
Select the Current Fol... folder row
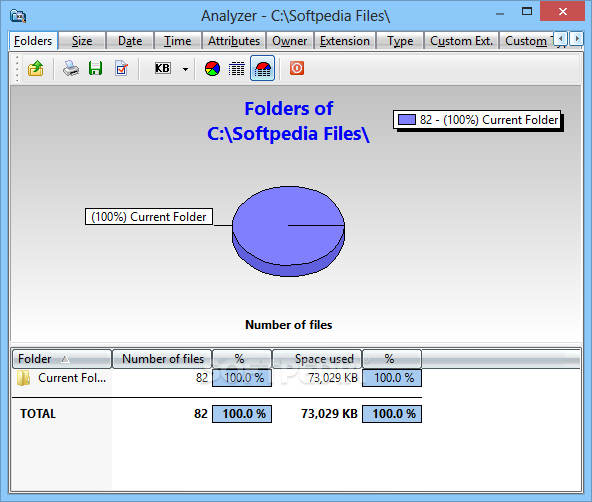pyautogui.click(x=217, y=378)
